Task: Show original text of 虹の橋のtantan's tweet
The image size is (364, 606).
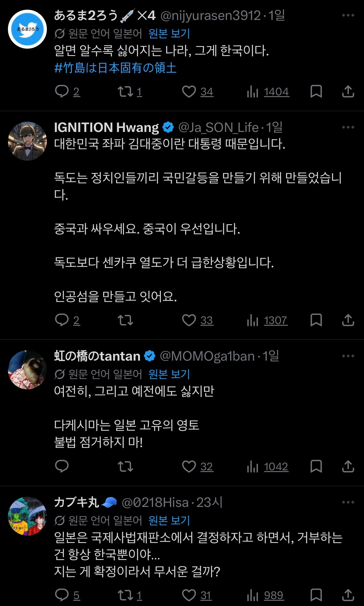Action: point(169,374)
